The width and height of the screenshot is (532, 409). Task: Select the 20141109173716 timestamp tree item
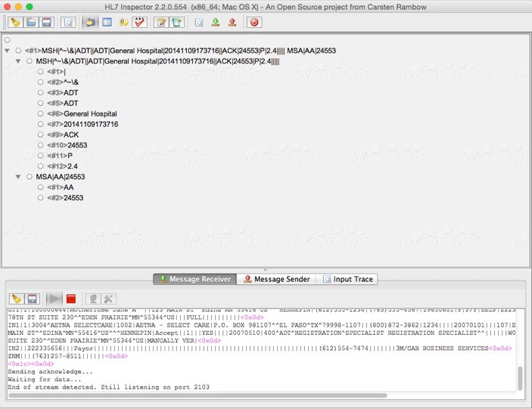(x=91, y=124)
